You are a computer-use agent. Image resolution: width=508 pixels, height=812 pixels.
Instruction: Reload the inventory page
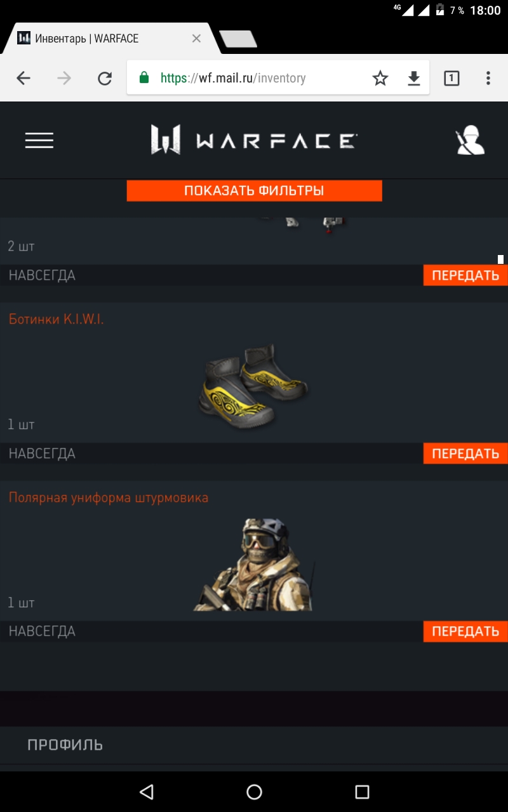105,78
